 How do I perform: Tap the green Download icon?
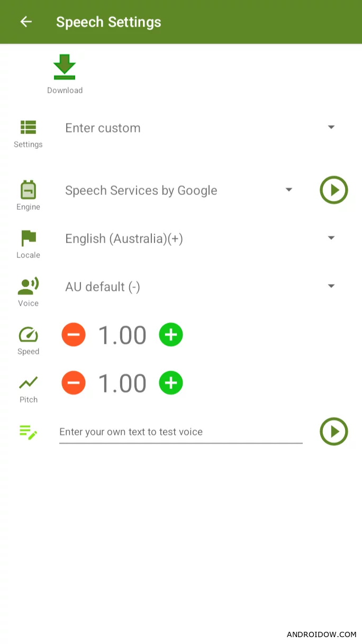[65, 67]
